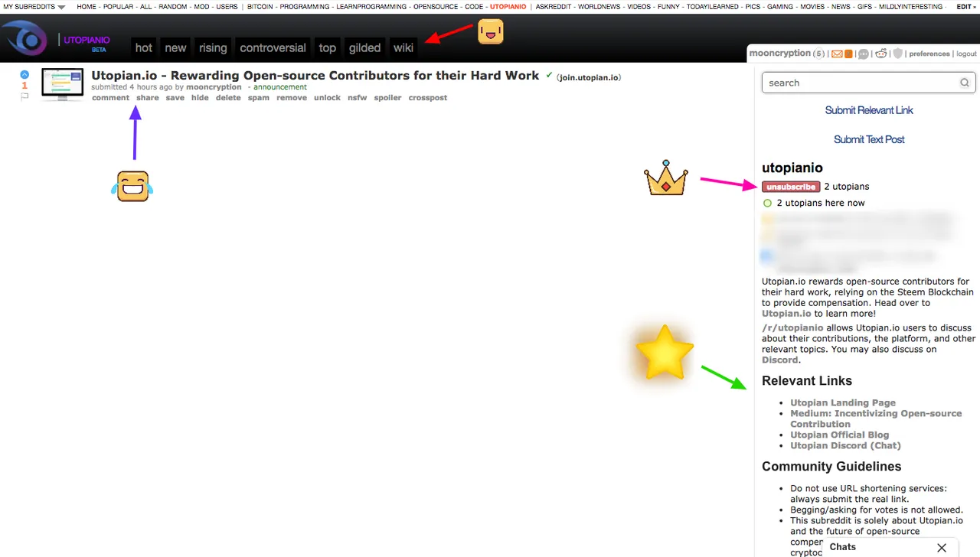Click the unsubscribe button

coord(791,187)
